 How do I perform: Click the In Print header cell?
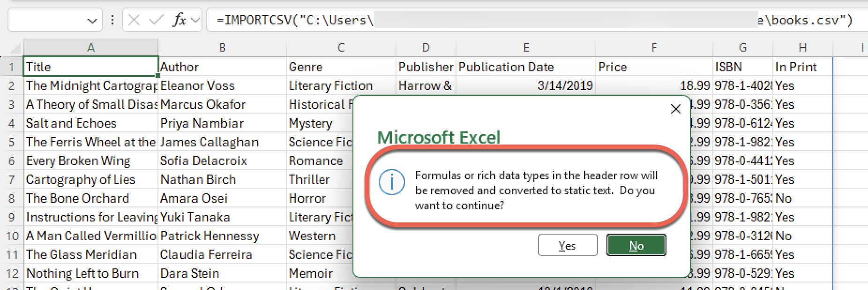coord(802,67)
